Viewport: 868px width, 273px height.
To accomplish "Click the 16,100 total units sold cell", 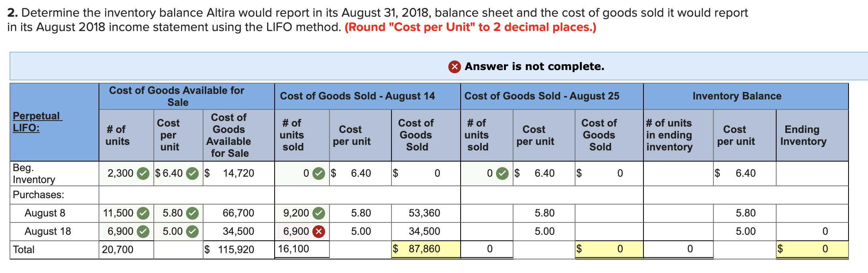I will pos(294,249).
